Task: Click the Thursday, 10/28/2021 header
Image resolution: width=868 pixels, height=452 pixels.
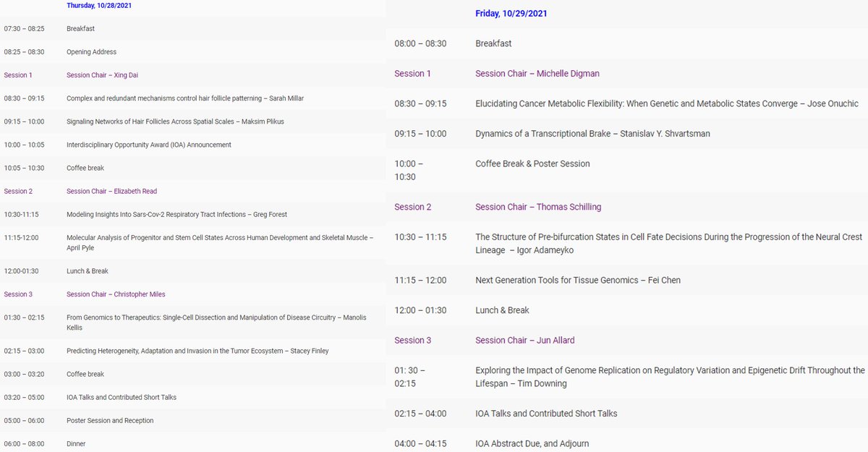Action: (x=99, y=6)
